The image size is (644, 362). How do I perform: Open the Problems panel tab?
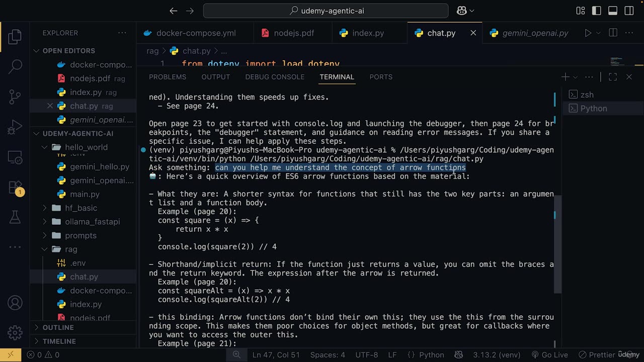pos(168,77)
